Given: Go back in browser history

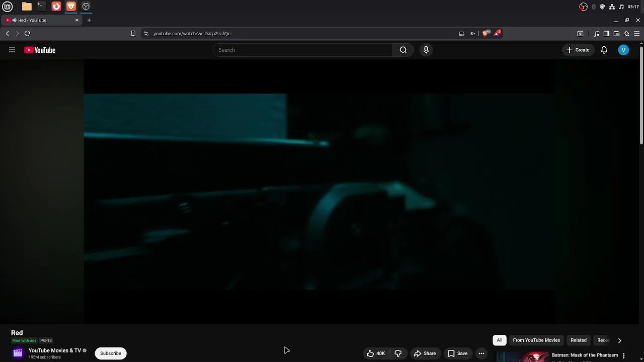Looking at the screenshot, I should coord(8,33).
